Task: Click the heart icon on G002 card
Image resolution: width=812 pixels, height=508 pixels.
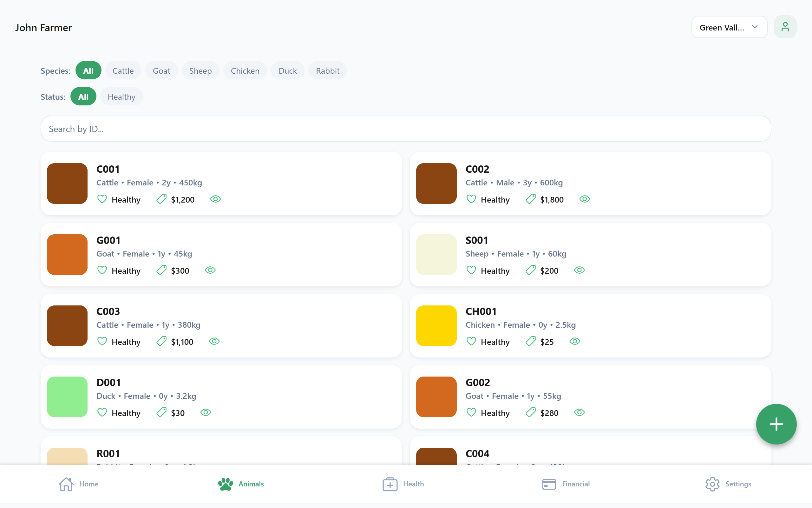Action: [x=471, y=412]
